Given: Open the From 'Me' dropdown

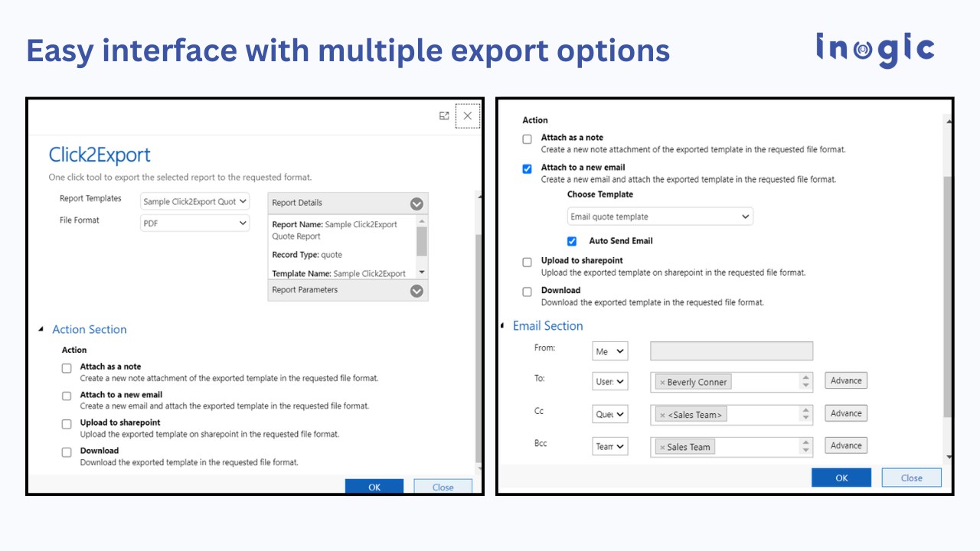Looking at the screenshot, I should point(610,351).
